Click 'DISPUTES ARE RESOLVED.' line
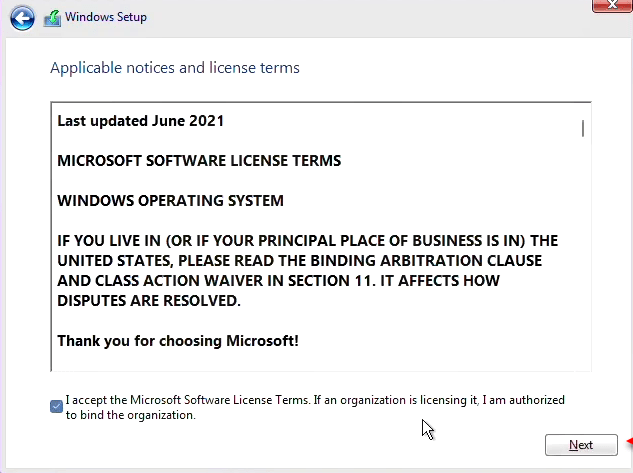The width and height of the screenshot is (633, 473). (x=149, y=301)
